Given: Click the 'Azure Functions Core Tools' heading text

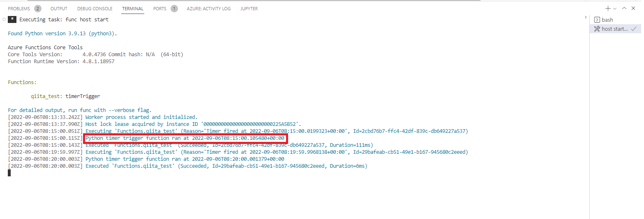Looking at the screenshot, I should click(45, 47).
